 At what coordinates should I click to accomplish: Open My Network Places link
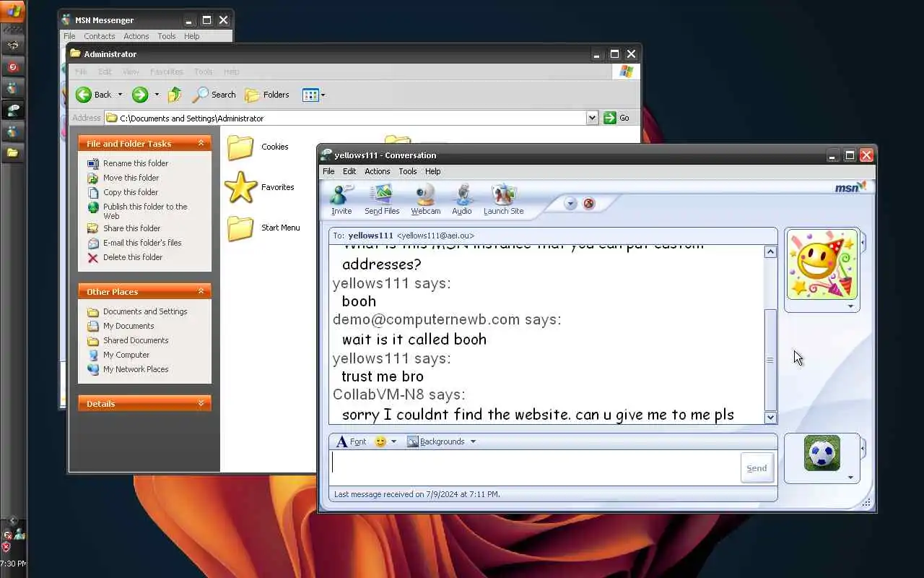tap(136, 369)
